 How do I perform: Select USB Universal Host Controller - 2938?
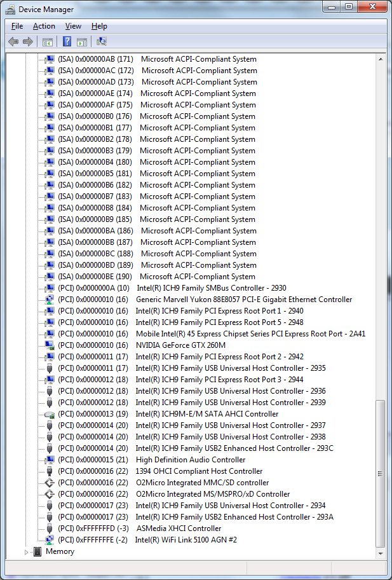point(192,437)
